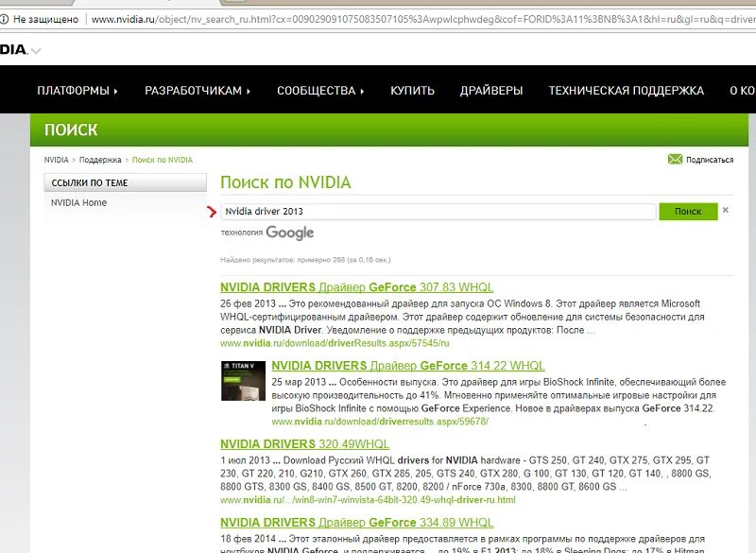The height and width of the screenshot is (553, 756).
Task: Click the results count text 'Найдено результатов'
Action: 305,260
